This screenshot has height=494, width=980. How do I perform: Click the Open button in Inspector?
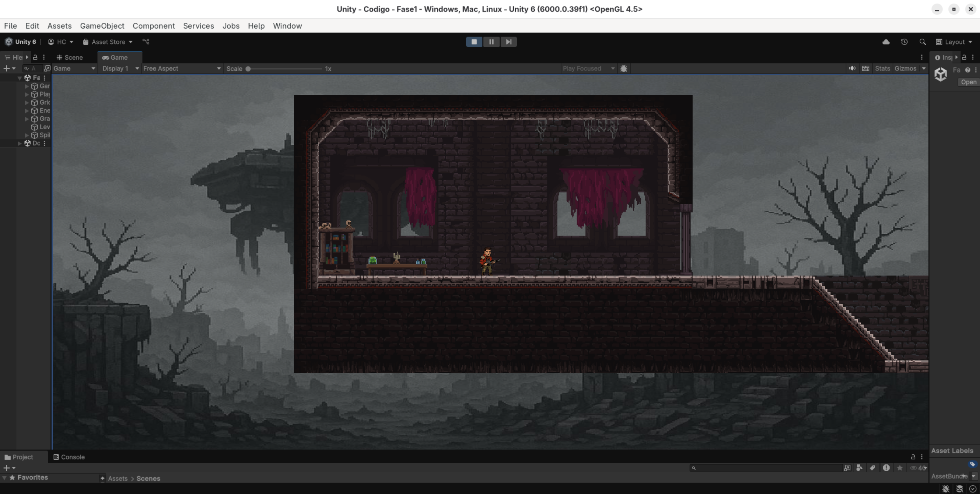pyautogui.click(x=968, y=82)
